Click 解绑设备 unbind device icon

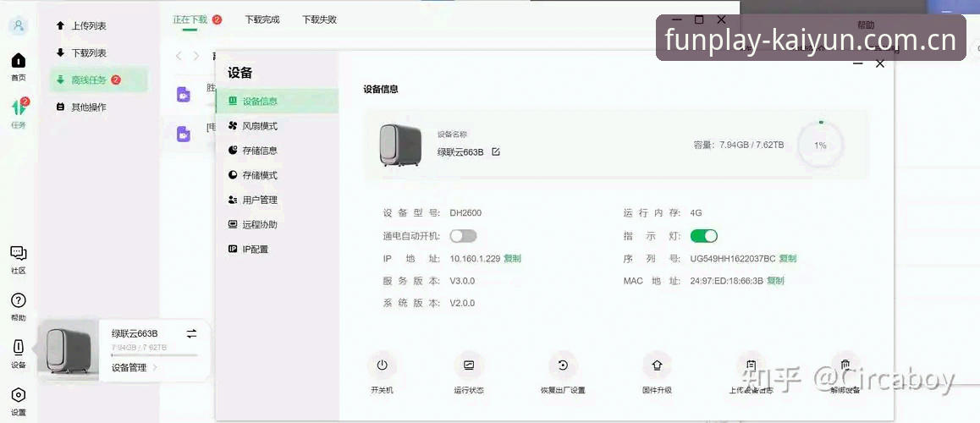click(845, 365)
